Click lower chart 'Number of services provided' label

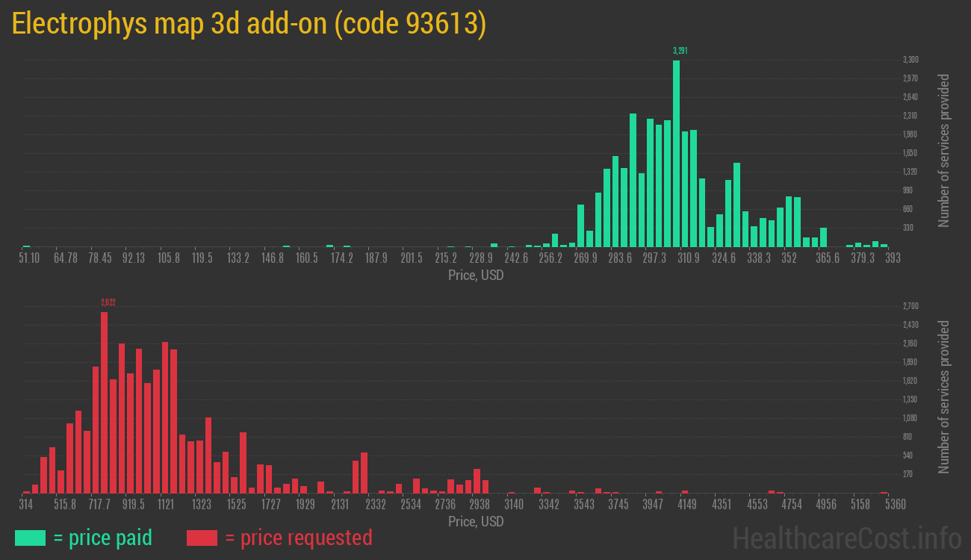[944, 396]
